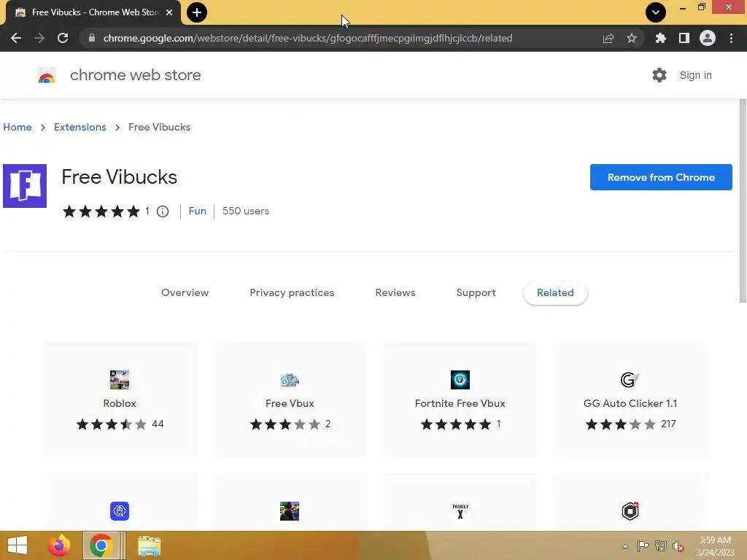Expand the tab search dropdown arrow
Screen dimensions: 747x560
[656, 12]
